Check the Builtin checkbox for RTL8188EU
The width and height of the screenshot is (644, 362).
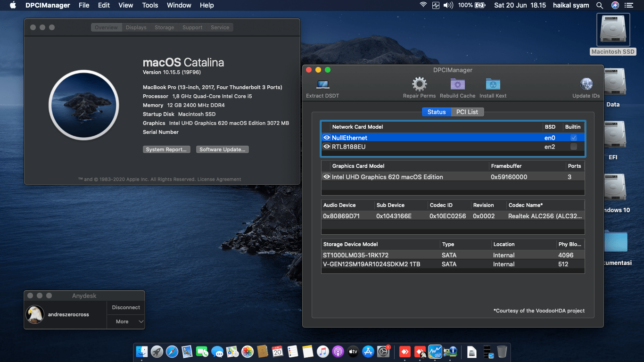(573, 147)
